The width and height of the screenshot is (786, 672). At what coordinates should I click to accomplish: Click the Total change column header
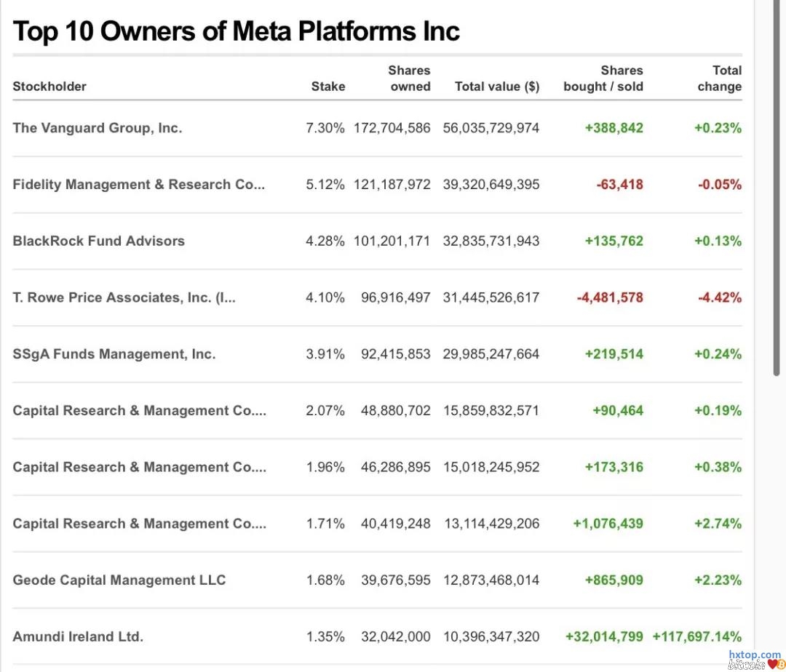(x=719, y=79)
